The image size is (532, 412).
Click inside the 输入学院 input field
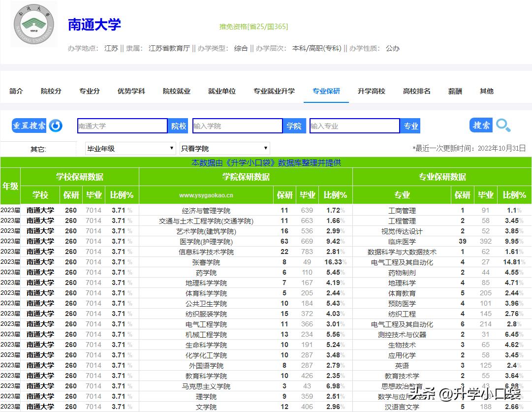(237, 126)
